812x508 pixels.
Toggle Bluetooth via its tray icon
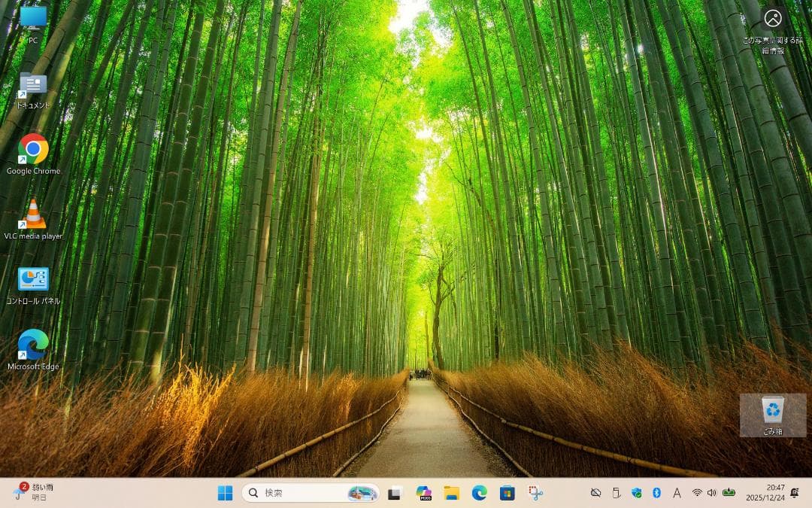coord(656,494)
